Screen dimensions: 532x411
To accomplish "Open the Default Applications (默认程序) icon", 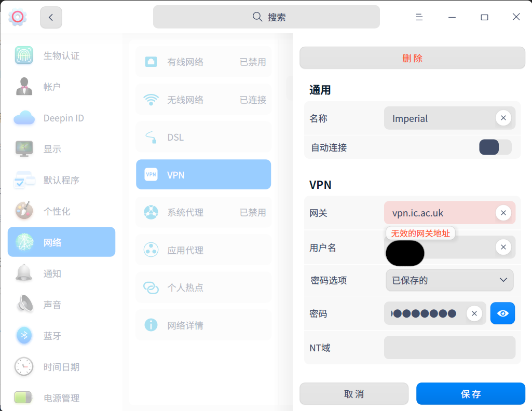I will click(24, 180).
